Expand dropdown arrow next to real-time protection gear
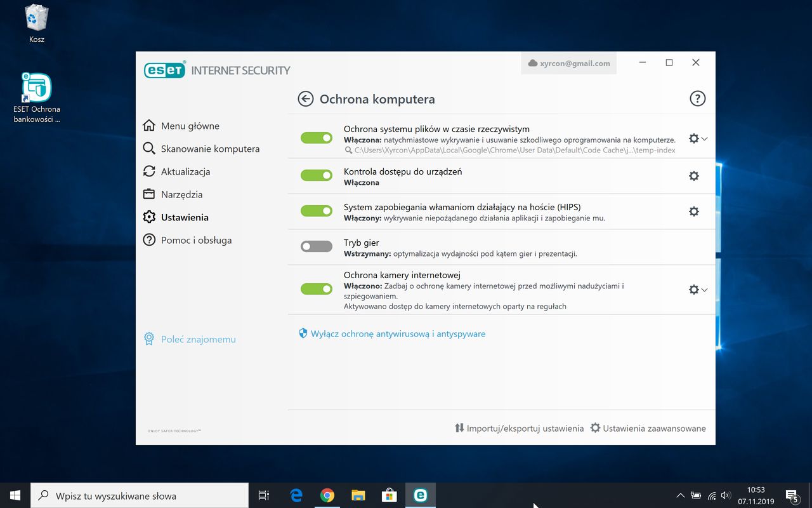 tap(704, 138)
